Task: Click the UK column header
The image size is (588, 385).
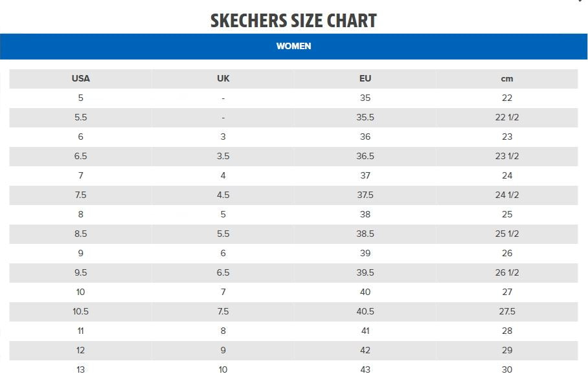Action: 223,78
